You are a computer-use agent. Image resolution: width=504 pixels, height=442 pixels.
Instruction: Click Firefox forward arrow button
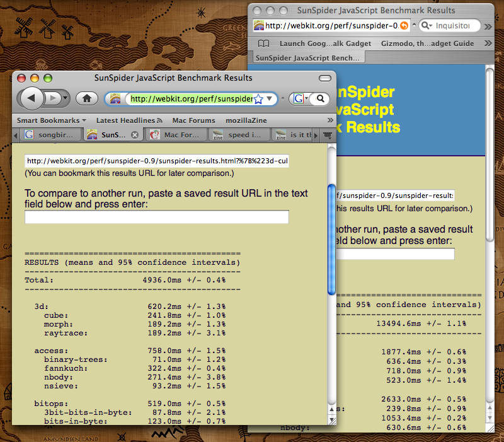52,98
